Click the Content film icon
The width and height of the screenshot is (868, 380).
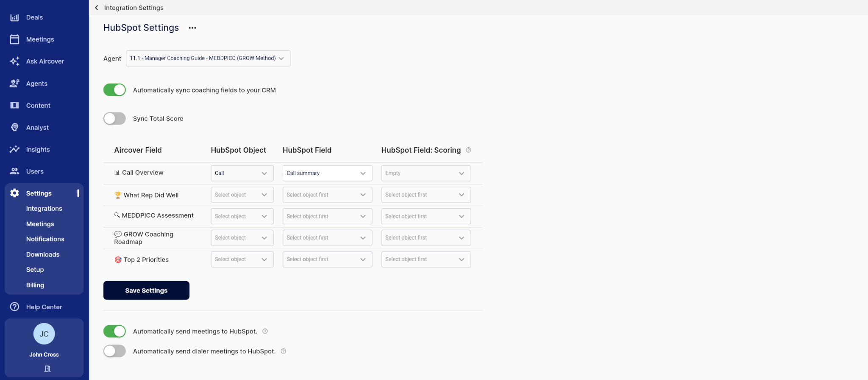click(14, 105)
